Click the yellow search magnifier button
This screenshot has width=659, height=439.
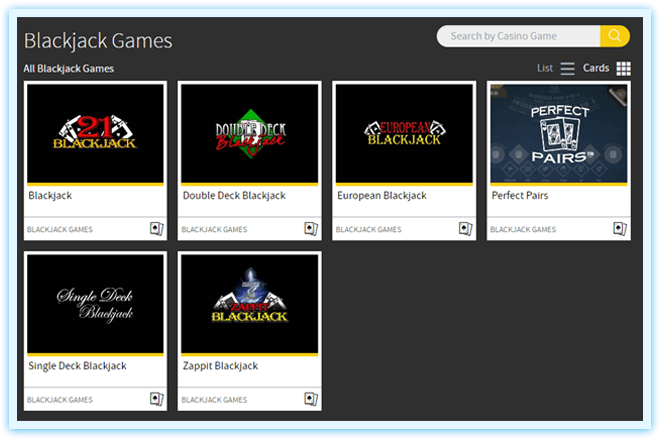coord(614,36)
